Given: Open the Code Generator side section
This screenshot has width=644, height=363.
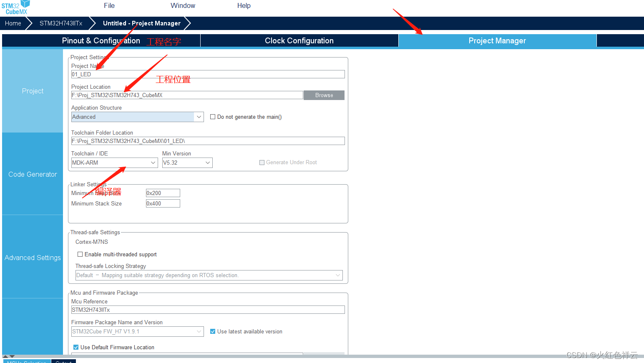Looking at the screenshot, I should coord(33,174).
